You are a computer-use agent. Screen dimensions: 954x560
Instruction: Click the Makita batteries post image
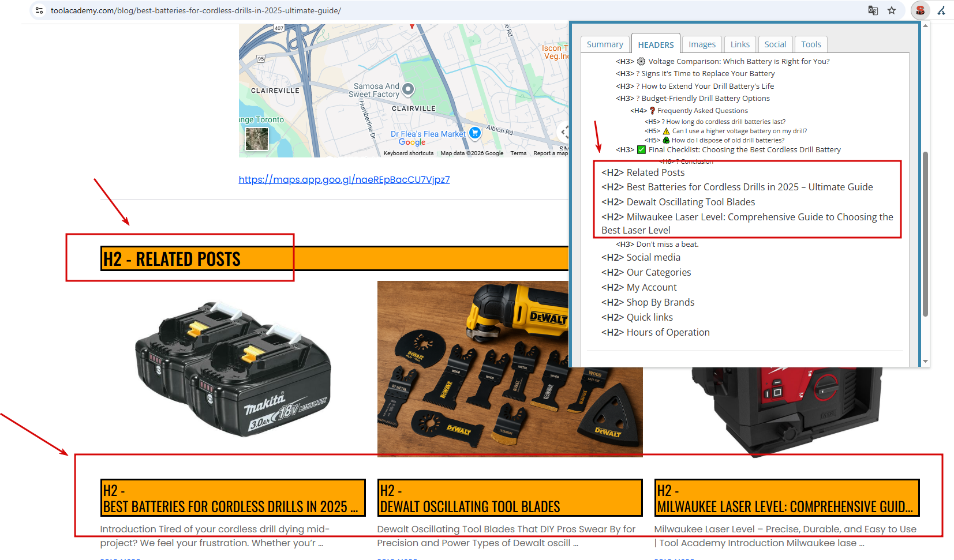pyautogui.click(x=233, y=369)
